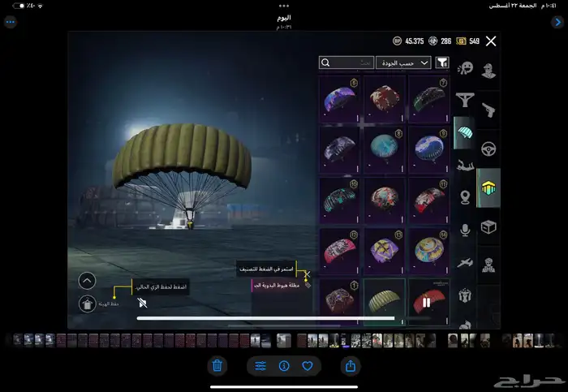Unmute the video with the crossed bell

(x=142, y=303)
